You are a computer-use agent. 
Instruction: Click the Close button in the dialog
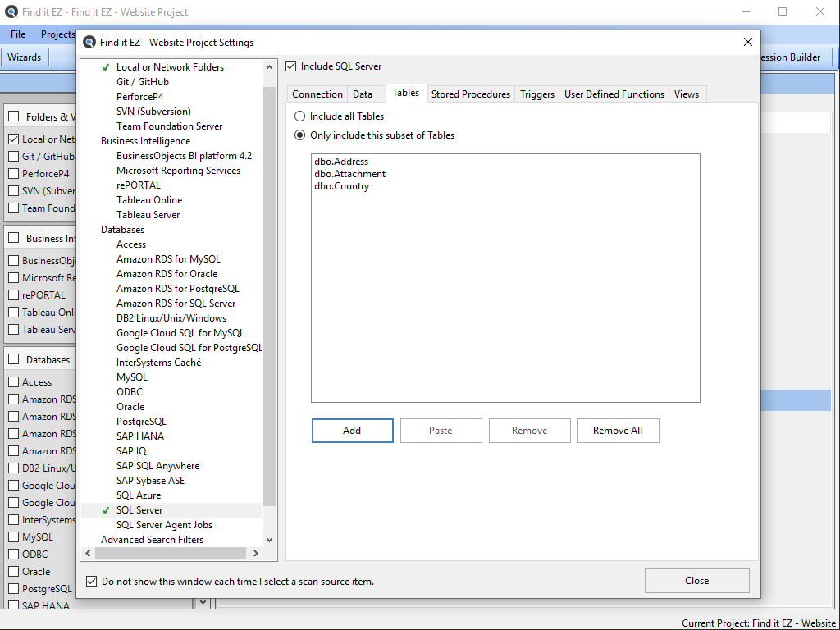(696, 581)
